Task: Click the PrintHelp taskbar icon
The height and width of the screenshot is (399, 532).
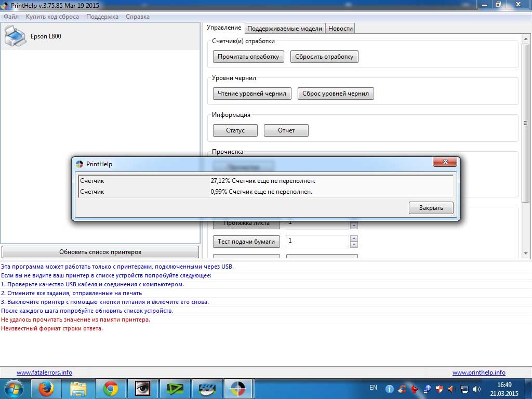Action: coord(238,389)
